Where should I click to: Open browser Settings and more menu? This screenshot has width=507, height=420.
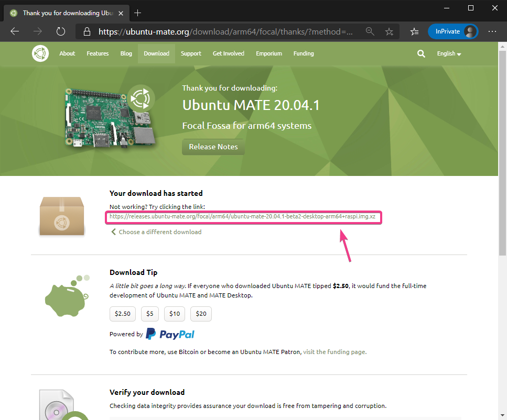492,31
